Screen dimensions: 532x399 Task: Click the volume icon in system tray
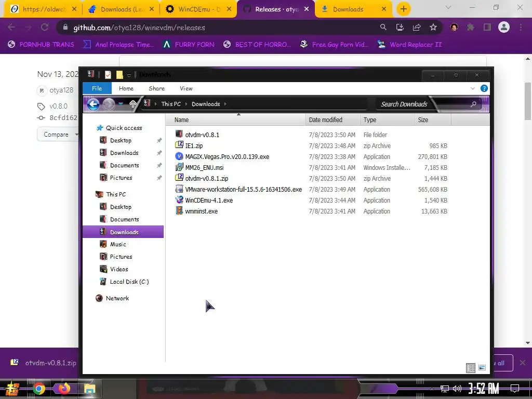457,389
